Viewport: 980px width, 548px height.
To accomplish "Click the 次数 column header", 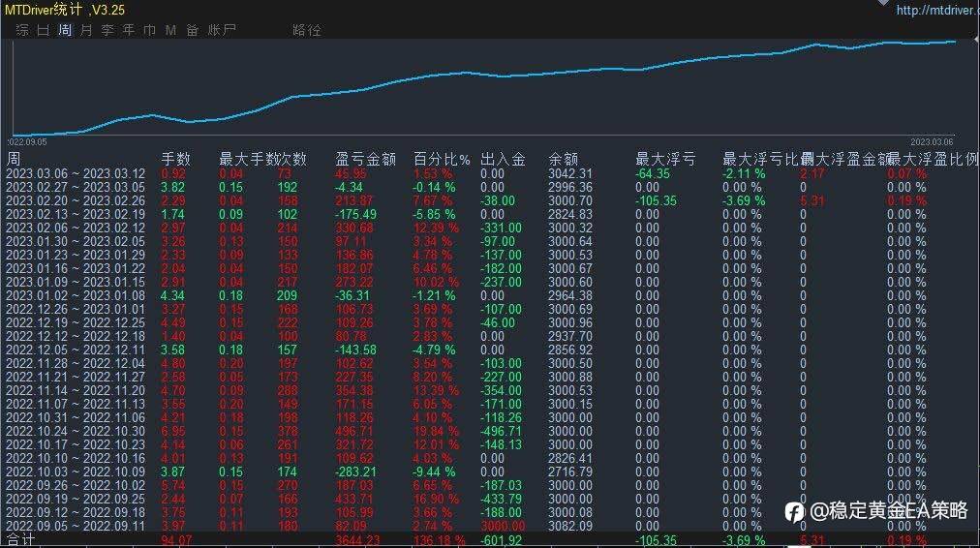I will point(292,160).
